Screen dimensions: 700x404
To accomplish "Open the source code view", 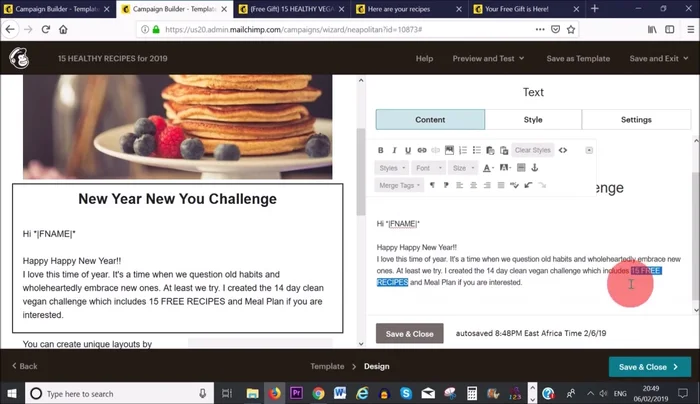I will 563,150.
